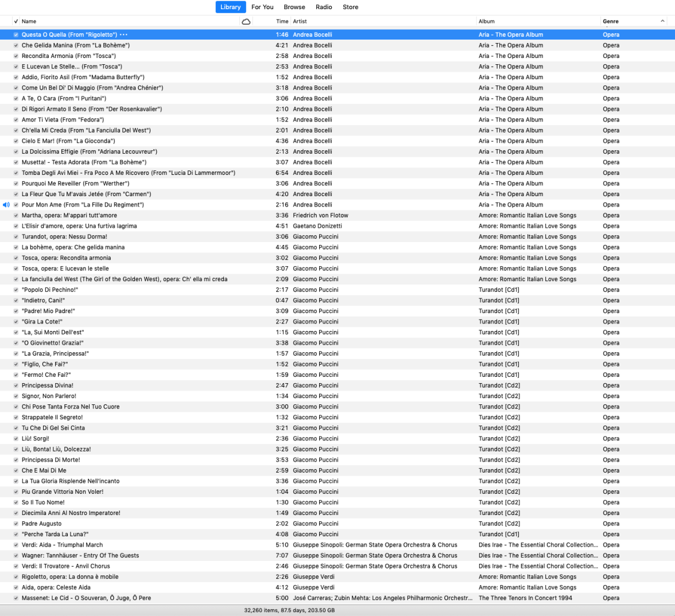Deselect the checkbox for "Principessa Divina!"

pyautogui.click(x=15, y=385)
